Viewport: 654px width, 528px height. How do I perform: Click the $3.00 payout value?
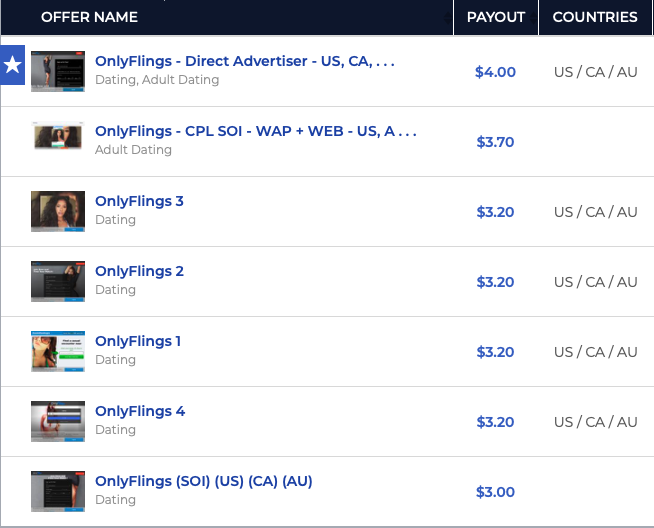[x=496, y=492]
